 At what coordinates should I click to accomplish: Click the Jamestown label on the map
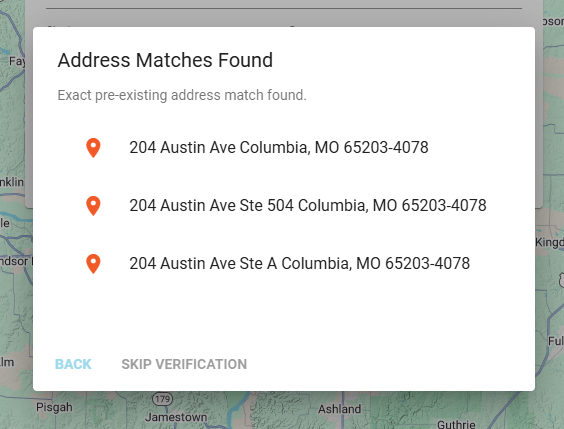click(x=176, y=417)
